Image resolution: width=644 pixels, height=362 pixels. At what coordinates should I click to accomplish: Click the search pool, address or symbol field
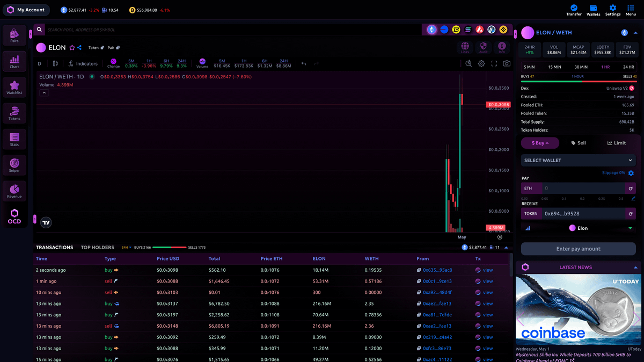pyautogui.click(x=233, y=30)
